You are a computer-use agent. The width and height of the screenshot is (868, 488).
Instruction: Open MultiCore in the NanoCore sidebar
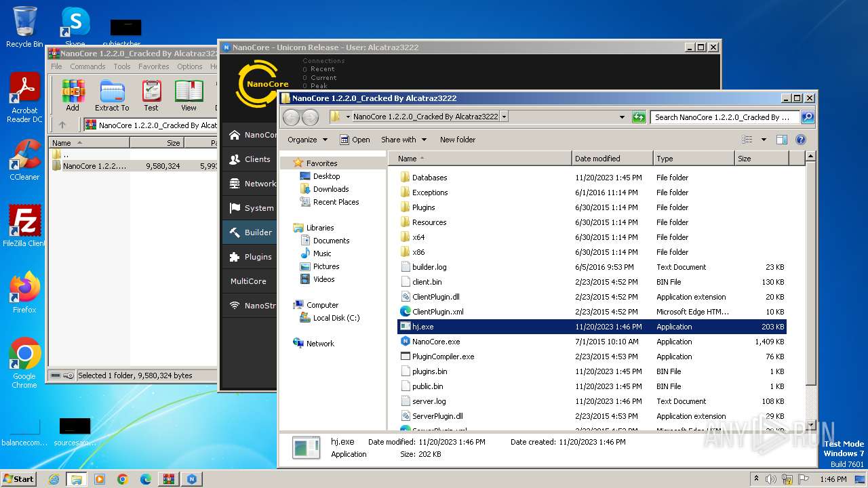[250, 281]
